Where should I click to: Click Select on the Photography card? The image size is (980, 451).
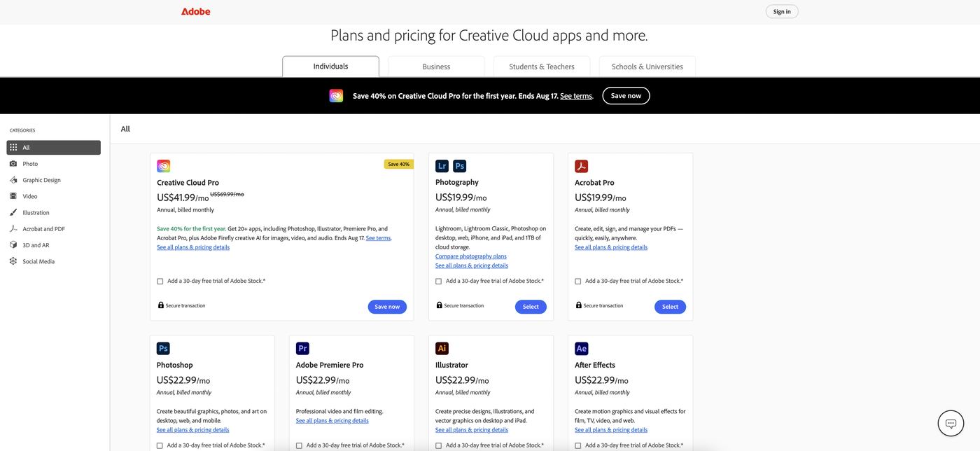(x=531, y=307)
